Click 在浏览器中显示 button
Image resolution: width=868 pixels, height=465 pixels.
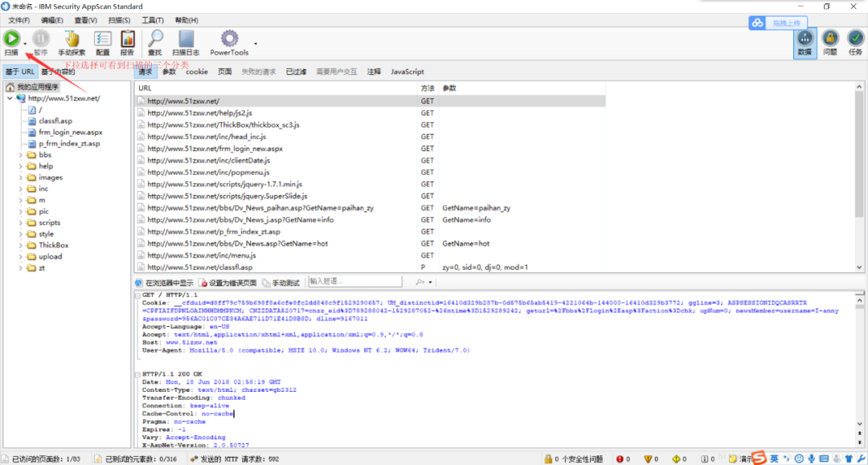[165, 283]
